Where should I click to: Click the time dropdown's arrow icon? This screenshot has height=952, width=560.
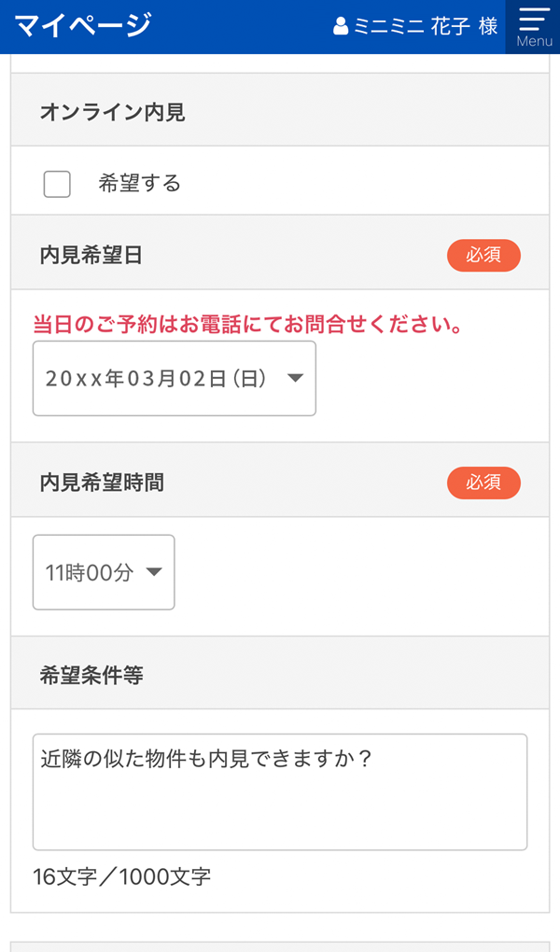(x=154, y=572)
